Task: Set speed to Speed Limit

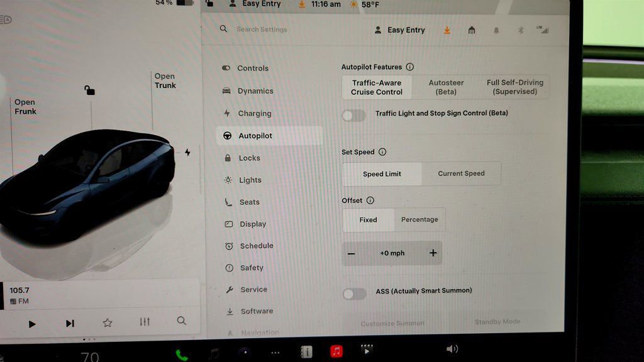Action: (382, 174)
